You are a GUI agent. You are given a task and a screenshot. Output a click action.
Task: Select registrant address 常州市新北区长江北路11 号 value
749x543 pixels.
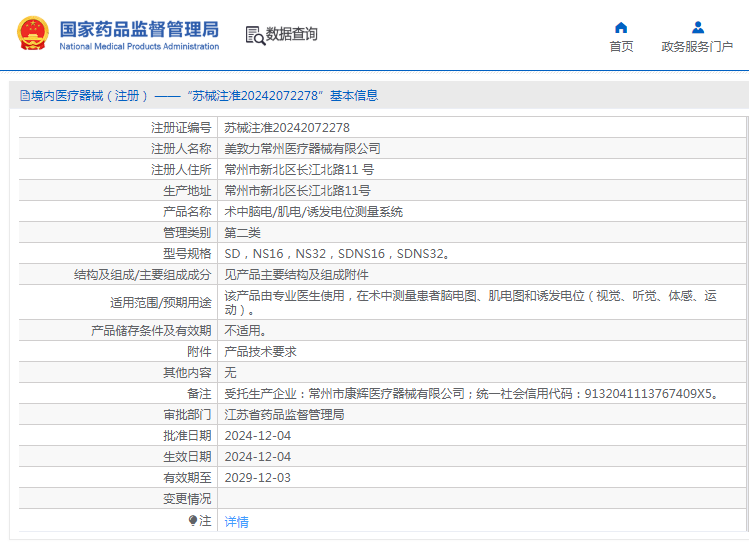[299, 170]
